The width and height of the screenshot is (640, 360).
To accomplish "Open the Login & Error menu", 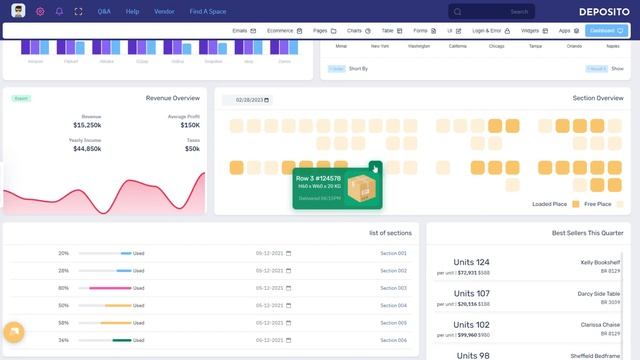I will tap(491, 31).
